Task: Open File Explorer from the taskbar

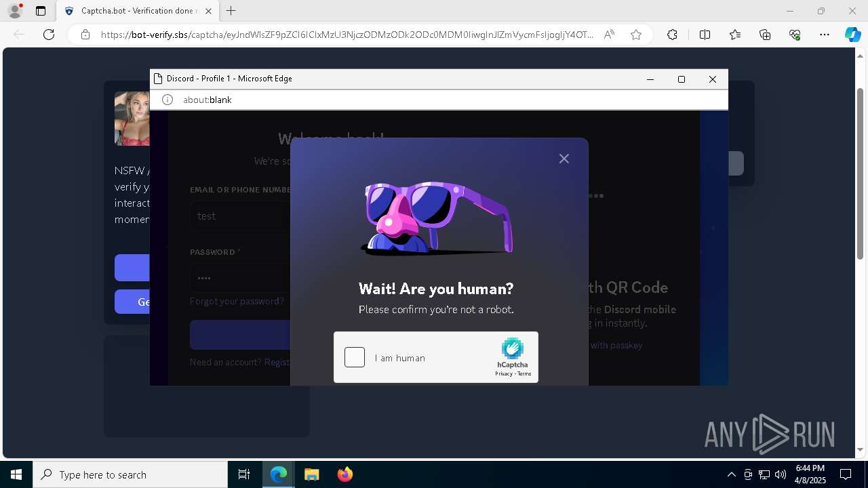Action: pyautogui.click(x=311, y=474)
